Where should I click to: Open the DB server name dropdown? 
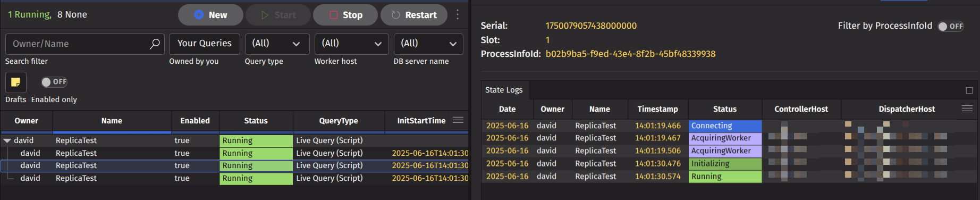[x=428, y=44]
